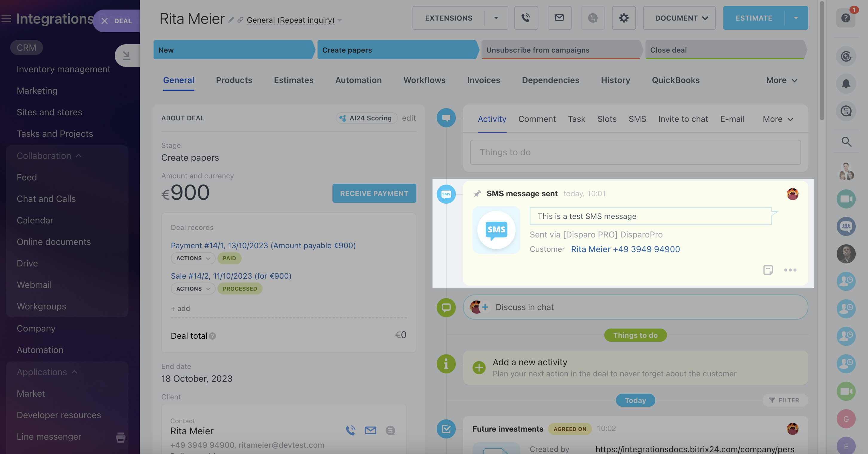Expand the Estimate button dropdown arrow
868x454 pixels.
pyautogui.click(x=796, y=18)
